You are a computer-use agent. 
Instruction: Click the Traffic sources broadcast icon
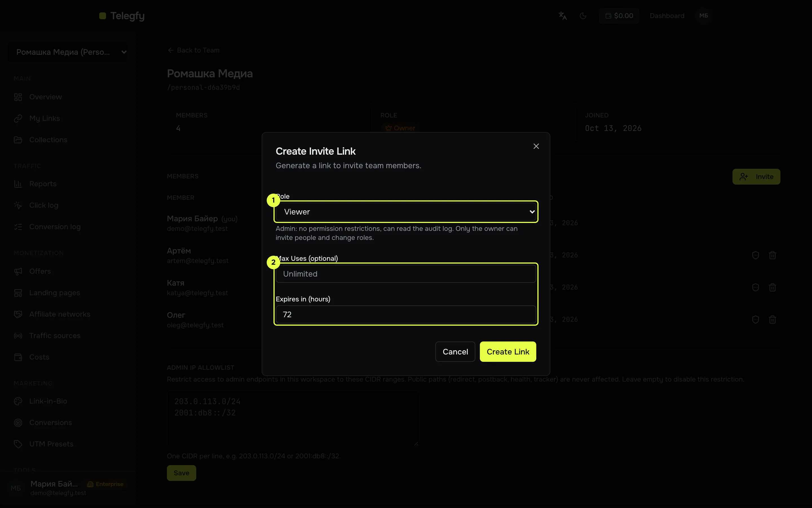click(18, 336)
